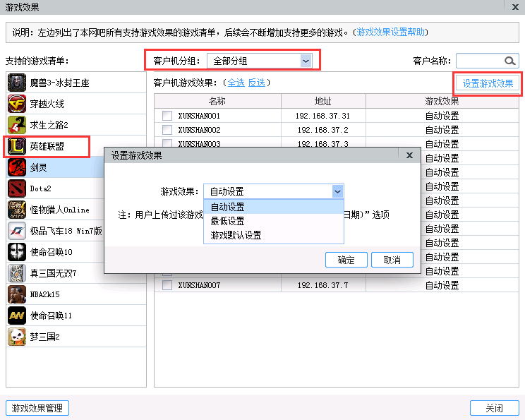Viewport: 525px width, 420px height.
Task: Select 梦三国2 in the game list
Action: 76,337
